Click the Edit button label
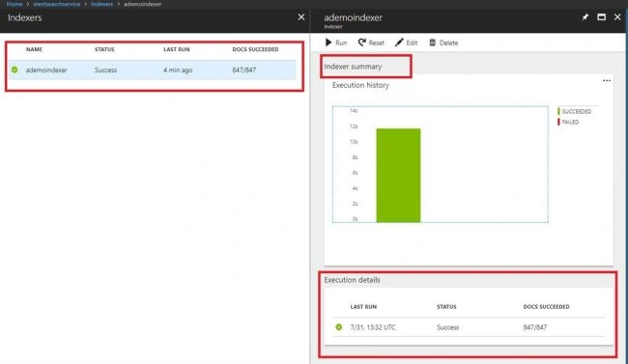628x364 pixels. point(412,42)
